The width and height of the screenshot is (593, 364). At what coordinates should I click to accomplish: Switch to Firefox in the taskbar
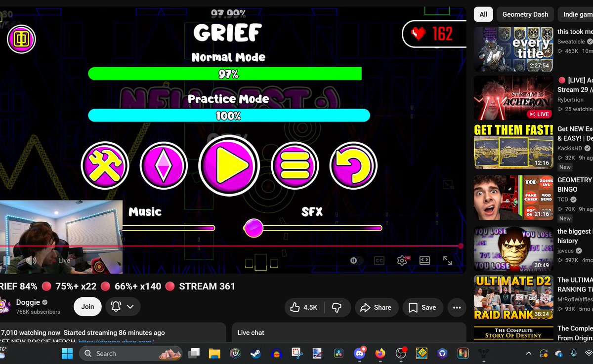380,353
